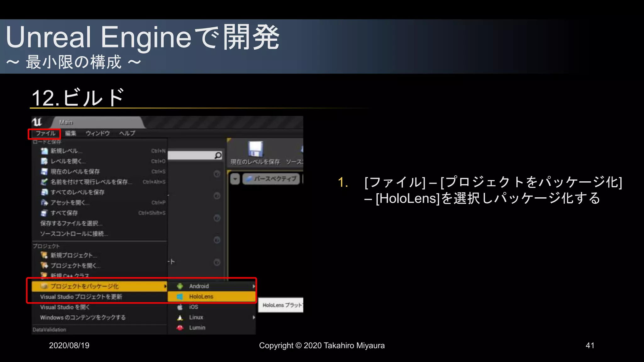Expand プロジェクトをパッケージ化 submenu

pyautogui.click(x=99, y=286)
